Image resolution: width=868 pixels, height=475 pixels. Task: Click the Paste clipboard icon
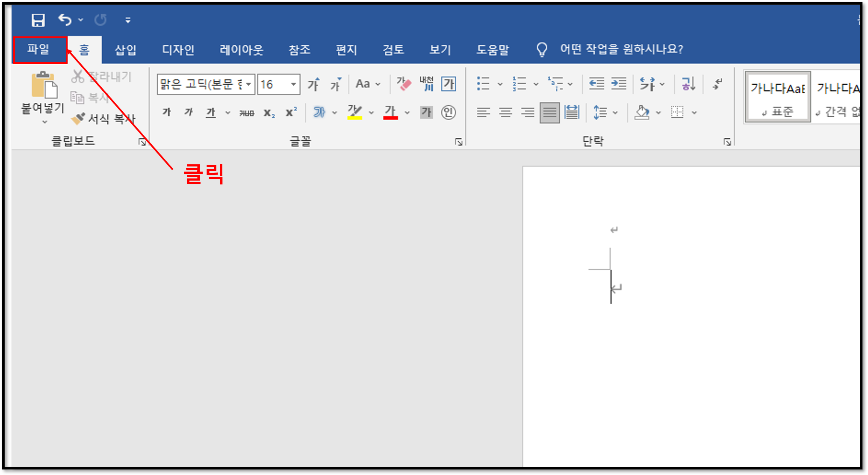(x=43, y=85)
